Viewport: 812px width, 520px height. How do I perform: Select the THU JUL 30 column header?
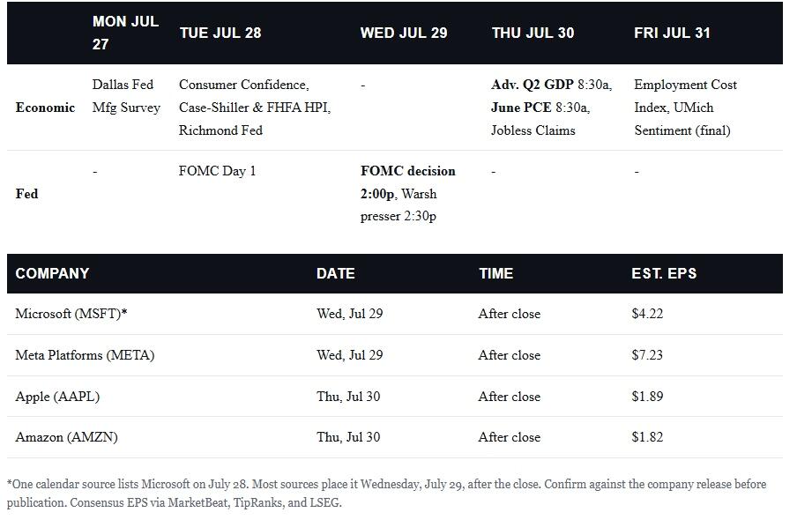pyautogui.click(x=533, y=33)
